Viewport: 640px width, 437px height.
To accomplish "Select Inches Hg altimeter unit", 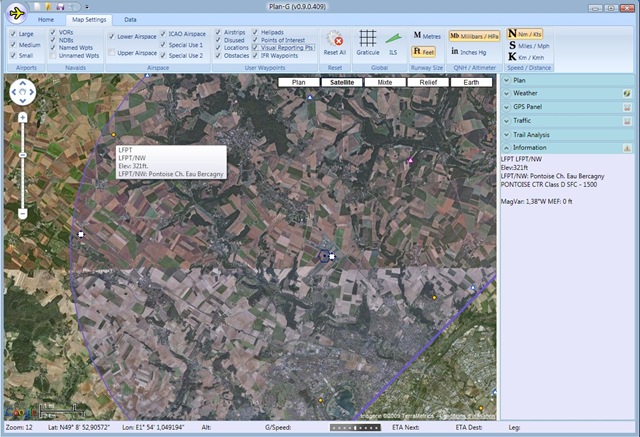I will (x=469, y=52).
